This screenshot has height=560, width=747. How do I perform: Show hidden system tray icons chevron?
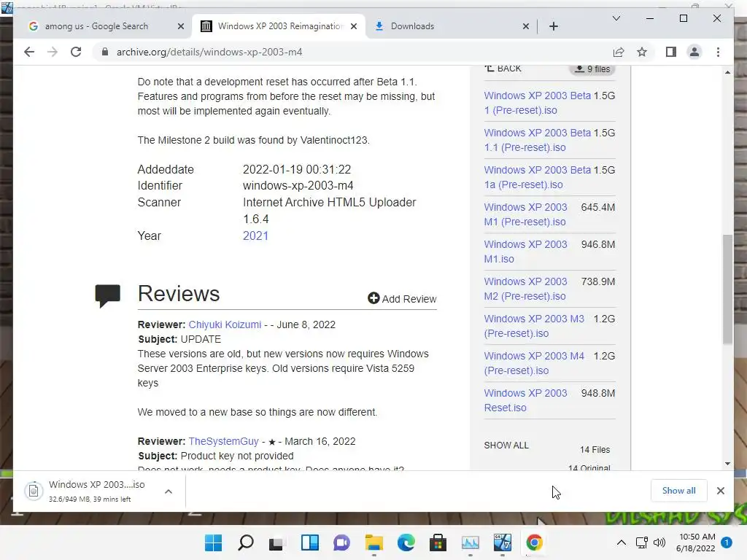click(x=622, y=542)
